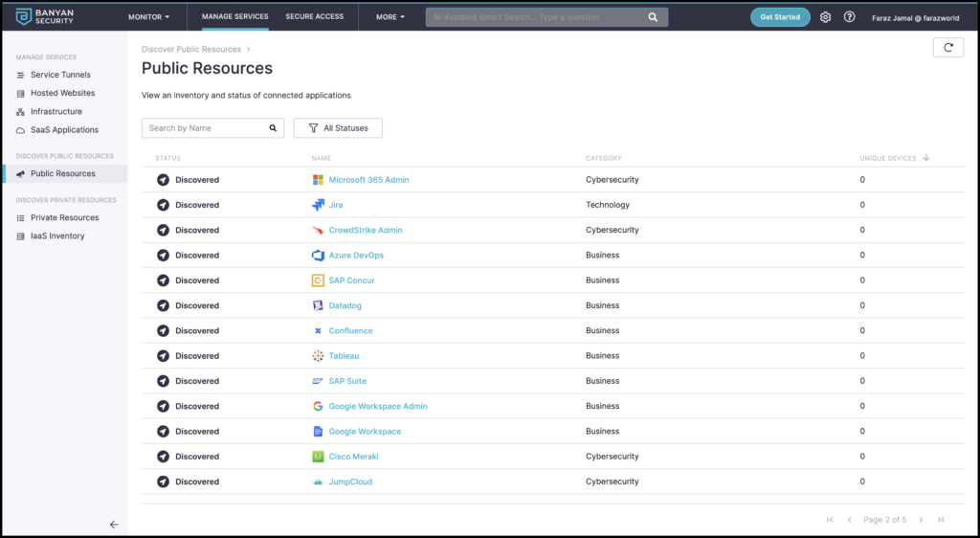Screen dimensions: 980x538
Task: Open IaaS Inventory in the sidebar
Action: tap(57, 236)
